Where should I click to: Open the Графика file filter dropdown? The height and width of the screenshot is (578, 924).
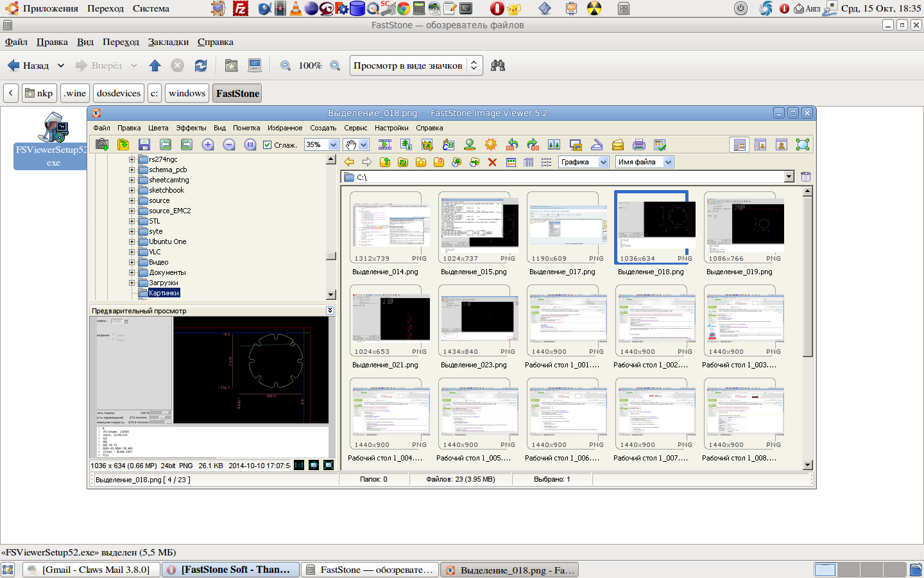603,162
